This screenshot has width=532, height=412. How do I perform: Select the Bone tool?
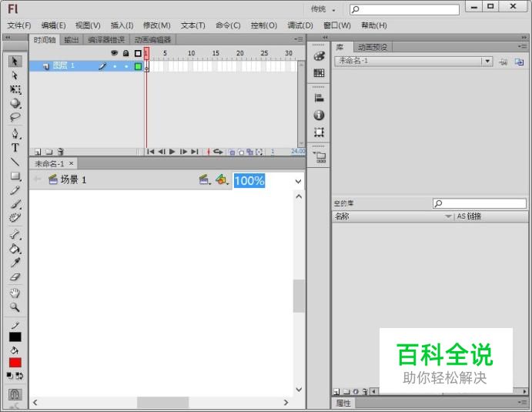tap(15, 235)
